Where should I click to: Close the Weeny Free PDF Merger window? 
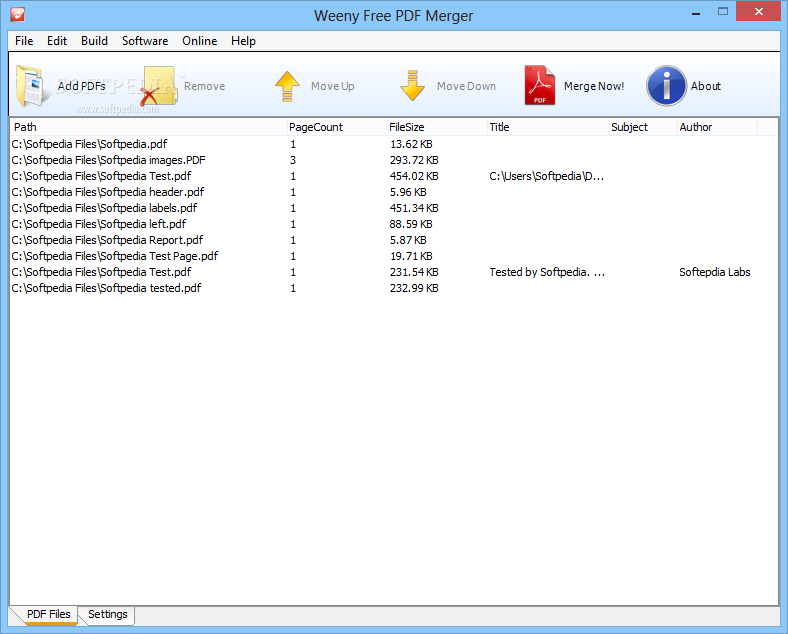759,12
